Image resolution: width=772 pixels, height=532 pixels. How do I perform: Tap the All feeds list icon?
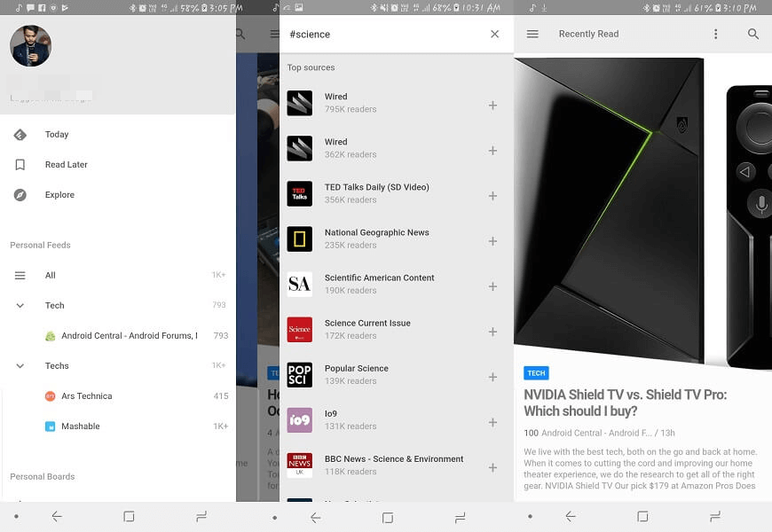[20, 275]
